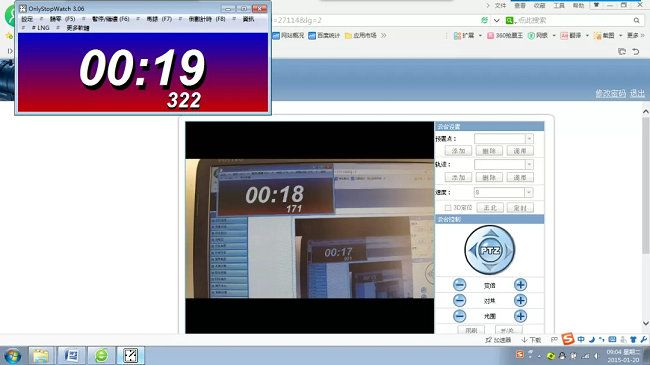
Task: Click the third button under 预置点 row
Action: [x=520, y=151]
